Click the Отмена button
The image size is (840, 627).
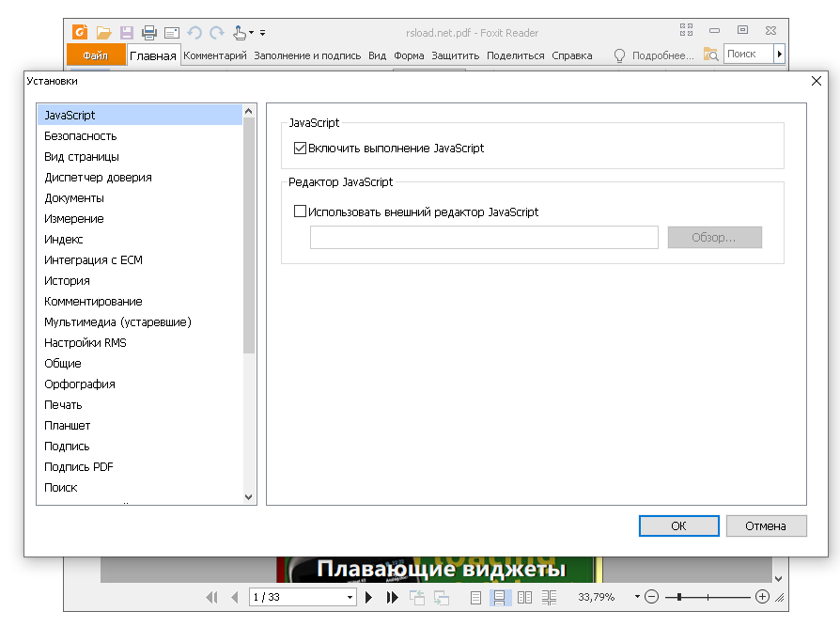click(x=766, y=525)
